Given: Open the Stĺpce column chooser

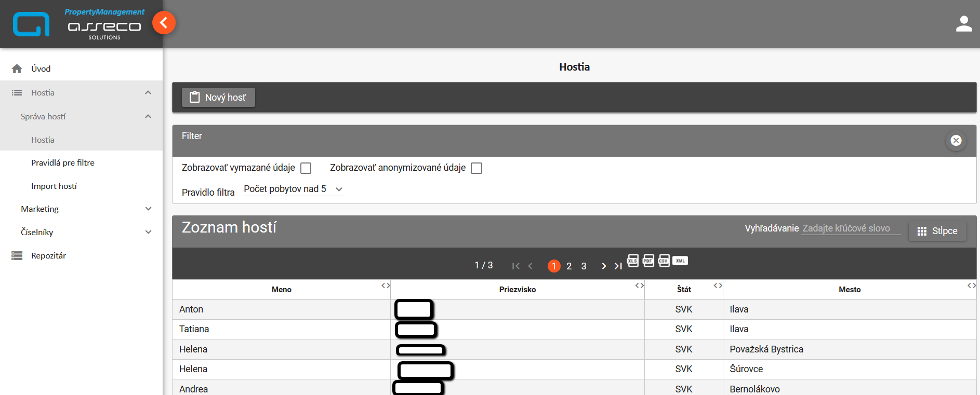Looking at the screenshot, I should pyautogui.click(x=937, y=231).
